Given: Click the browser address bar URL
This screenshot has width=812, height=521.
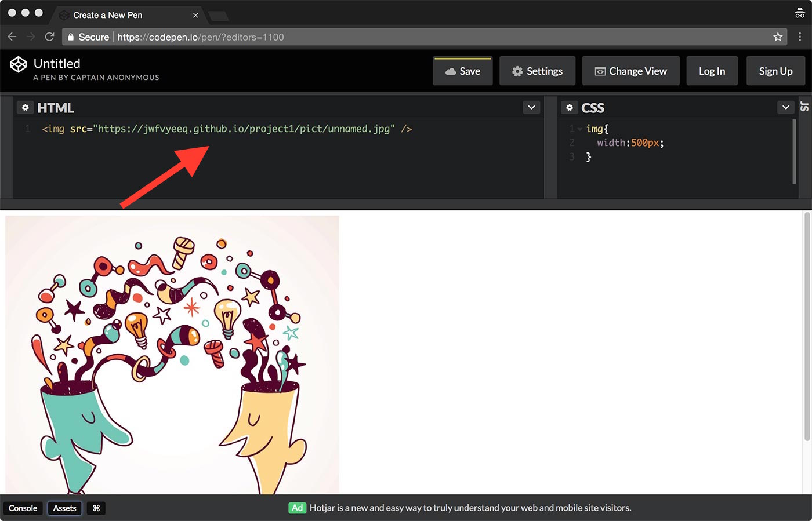Looking at the screenshot, I should point(200,37).
